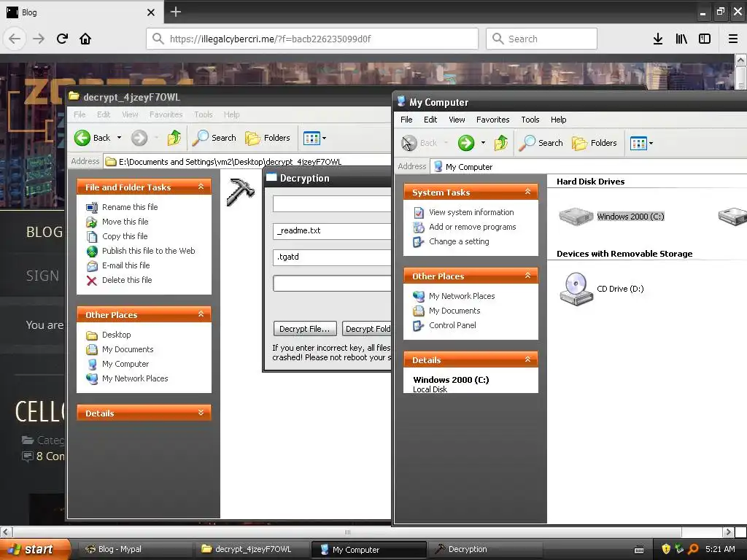This screenshot has height=560, width=747.
Task: Click the security shield tray icon
Action: point(666,549)
